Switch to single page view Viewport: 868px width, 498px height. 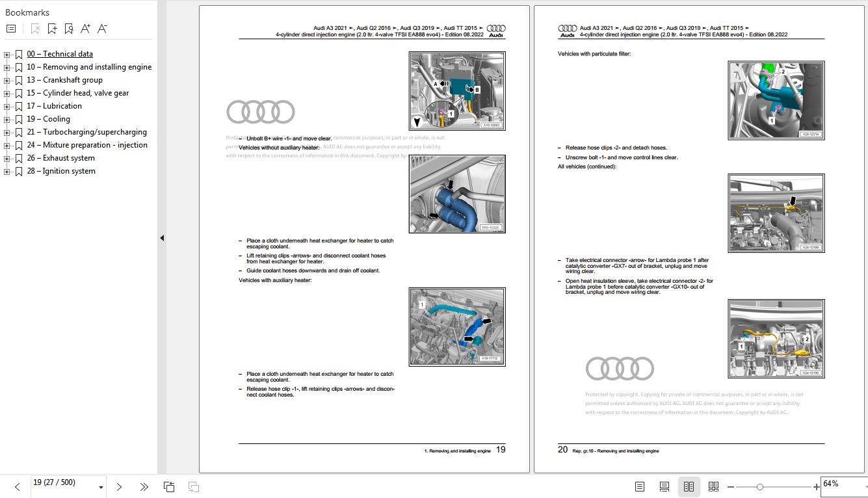[640, 486]
